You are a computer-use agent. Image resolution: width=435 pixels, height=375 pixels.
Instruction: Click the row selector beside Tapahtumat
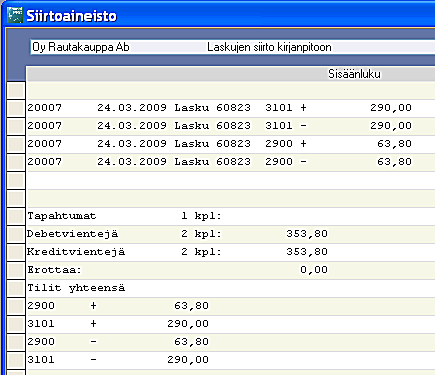coord(16,216)
